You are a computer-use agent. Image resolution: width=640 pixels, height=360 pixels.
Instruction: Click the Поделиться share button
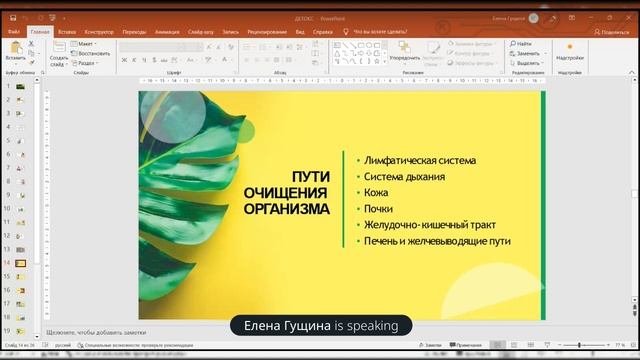(611, 32)
